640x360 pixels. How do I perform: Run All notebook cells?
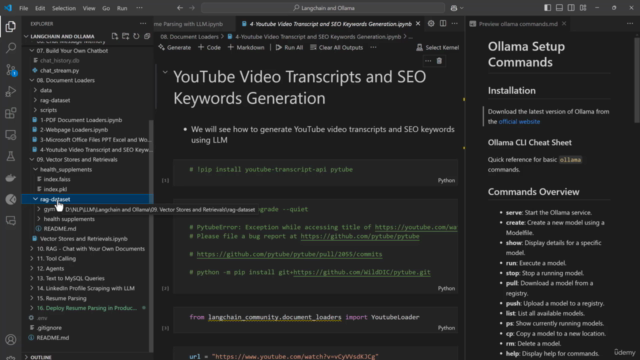click(289, 47)
